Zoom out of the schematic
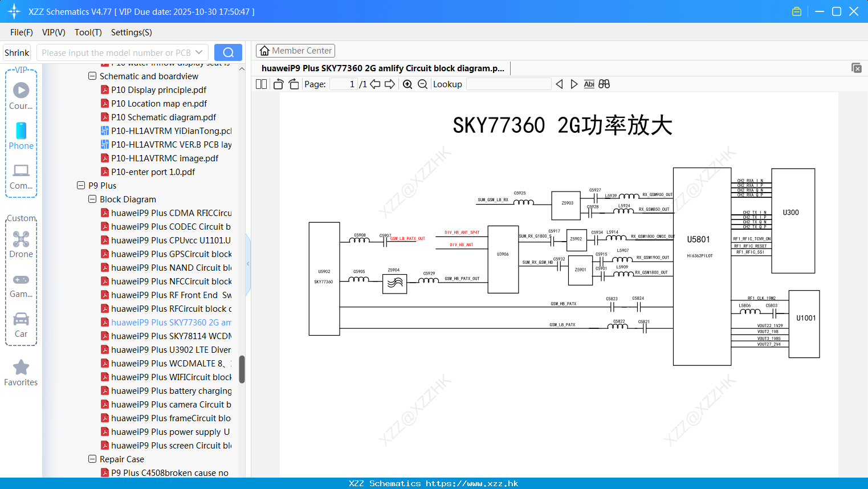This screenshot has width=868, height=489. point(422,84)
